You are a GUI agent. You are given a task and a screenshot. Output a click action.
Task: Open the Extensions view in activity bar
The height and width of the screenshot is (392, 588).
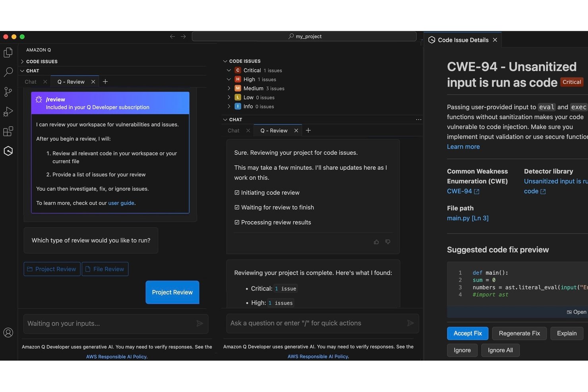8,131
